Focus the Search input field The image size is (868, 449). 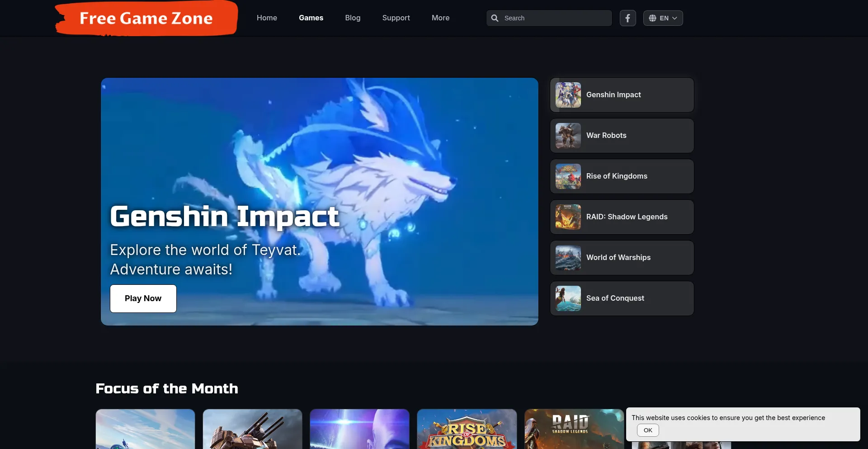[x=555, y=18]
